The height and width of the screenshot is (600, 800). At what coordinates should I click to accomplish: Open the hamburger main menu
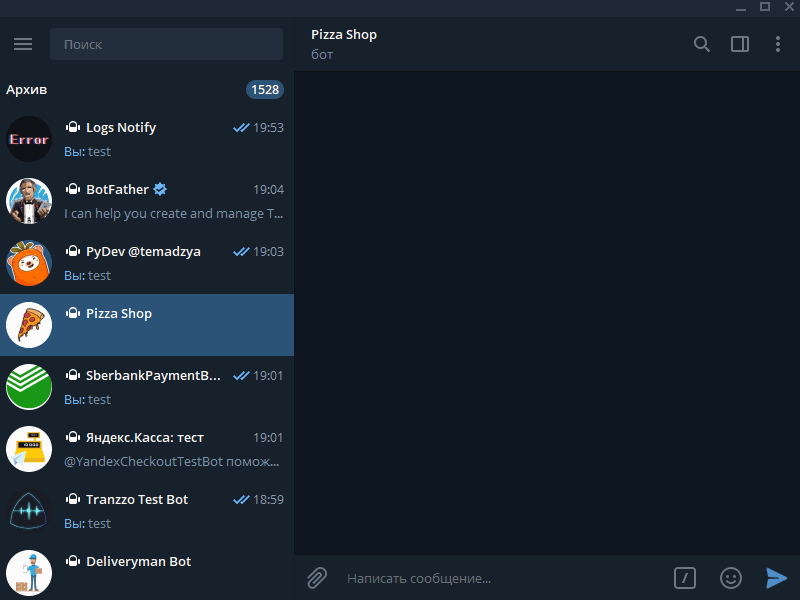[23, 44]
